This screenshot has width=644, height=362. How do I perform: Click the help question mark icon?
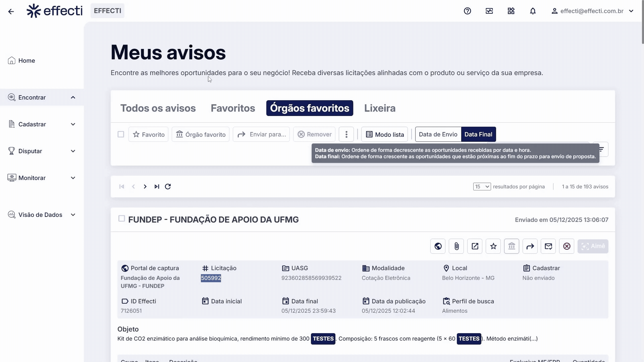click(x=467, y=11)
